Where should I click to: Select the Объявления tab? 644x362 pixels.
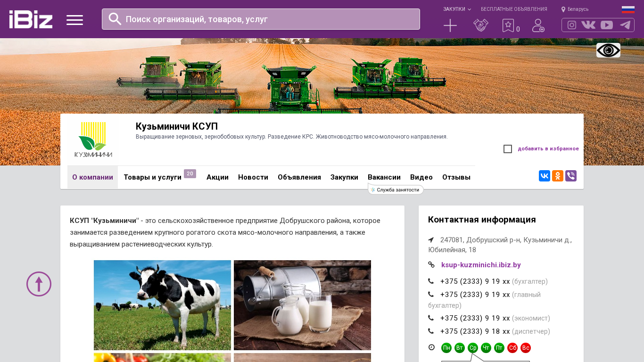pyautogui.click(x=299, y=177)
